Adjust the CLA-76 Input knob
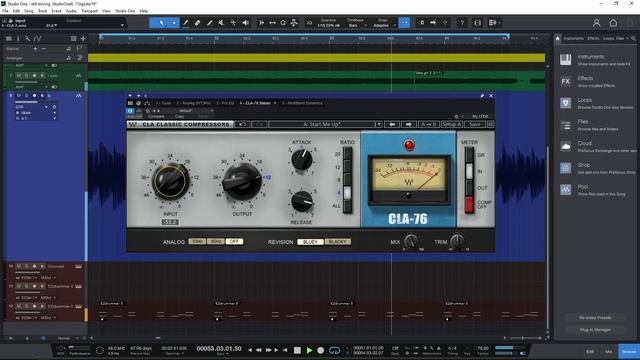The width and height of the screenshot is (640, 360). click(x=171, y=182)
